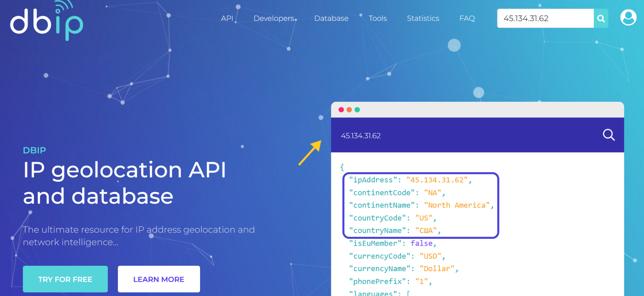Click the dbip logo
644x296 pixels.
[47, 20]
